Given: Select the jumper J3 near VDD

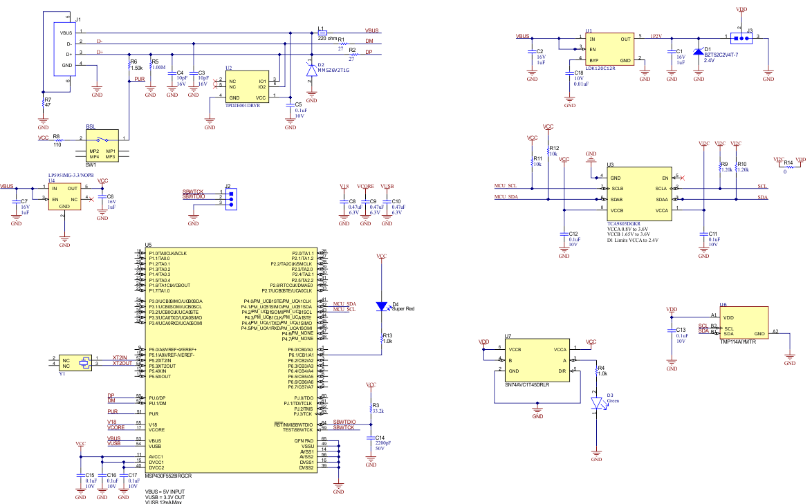Looking at the screenshot, I should [741, 38].
